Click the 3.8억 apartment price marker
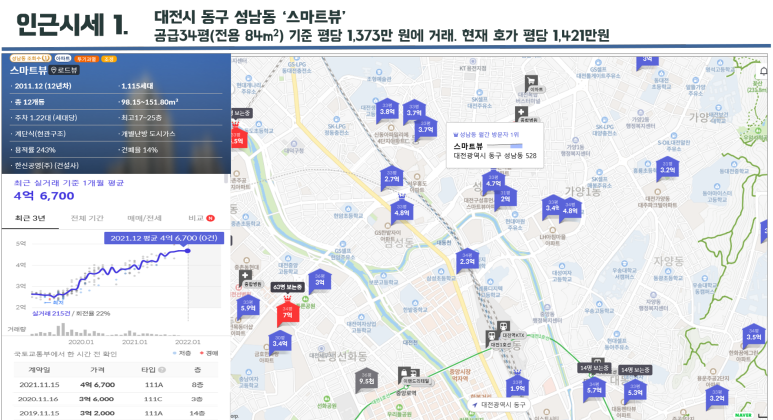Screen dimensions: 773x420 pos(387,111)
